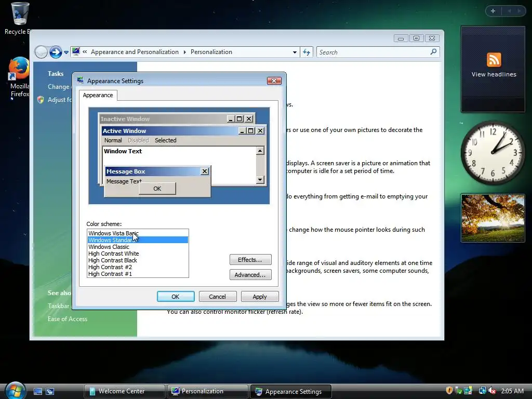The image size is (532, 399).
Task: Click Selected menu in the preview window
Action: (166, 140)
